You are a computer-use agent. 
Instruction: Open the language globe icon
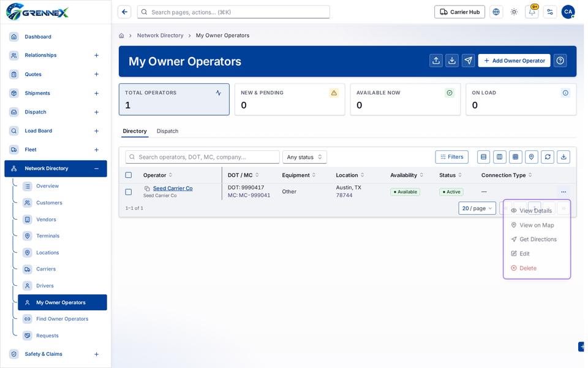coord(496,12)
